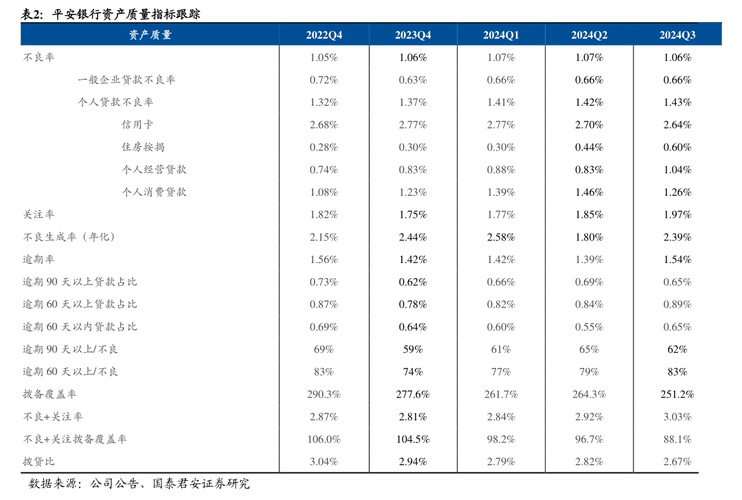742x500 pixels.
Task: Select the topmost value in the 2023Q4 column
Action: pos(413,79)
